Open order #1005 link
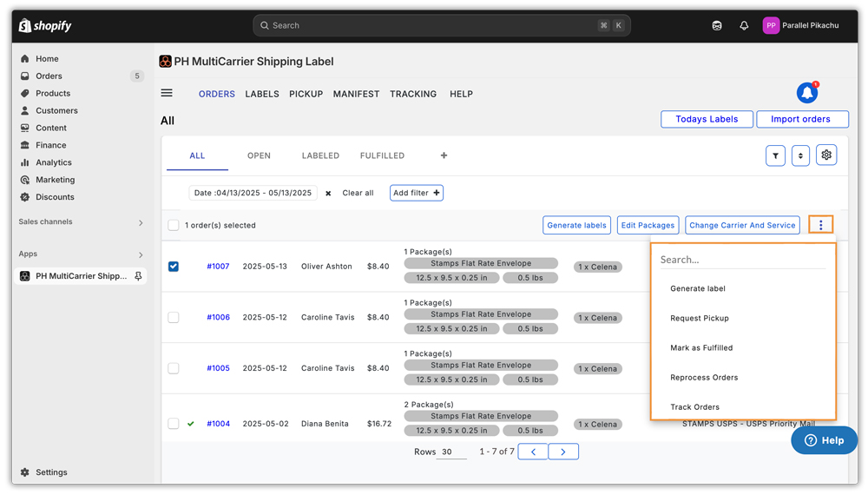The width and height of the screenshot is (868, 495). [x=218, y=368]
